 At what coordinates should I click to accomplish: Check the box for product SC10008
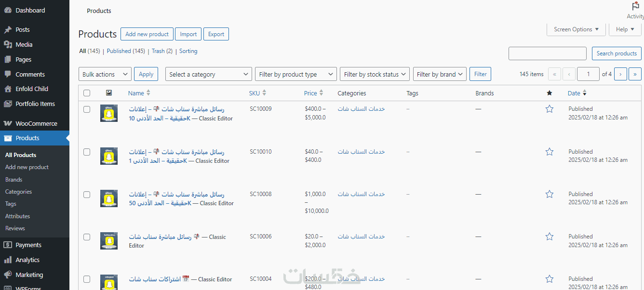click(87, 195)
